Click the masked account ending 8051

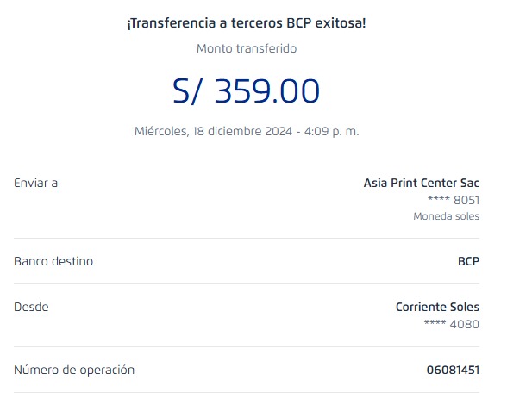pyautogui.click(x=452, y=200)
